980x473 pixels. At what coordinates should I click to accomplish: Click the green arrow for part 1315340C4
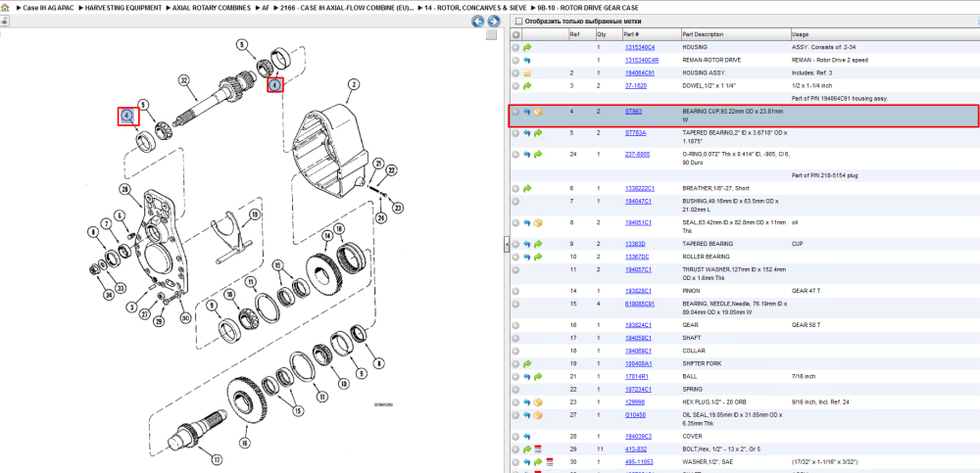tap(527, 47)
